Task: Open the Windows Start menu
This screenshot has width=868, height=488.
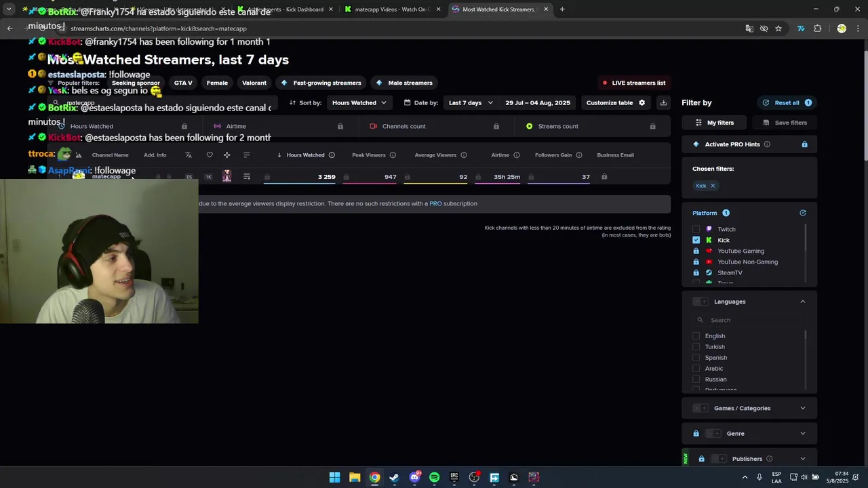Action: point(334,477)
